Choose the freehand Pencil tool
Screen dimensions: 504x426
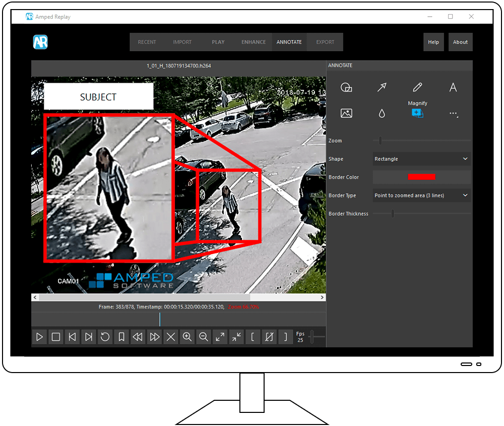click(417, 88)
